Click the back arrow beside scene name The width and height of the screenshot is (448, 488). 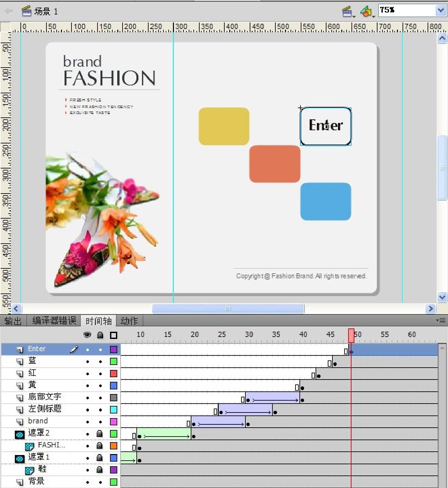click(9, 12)
